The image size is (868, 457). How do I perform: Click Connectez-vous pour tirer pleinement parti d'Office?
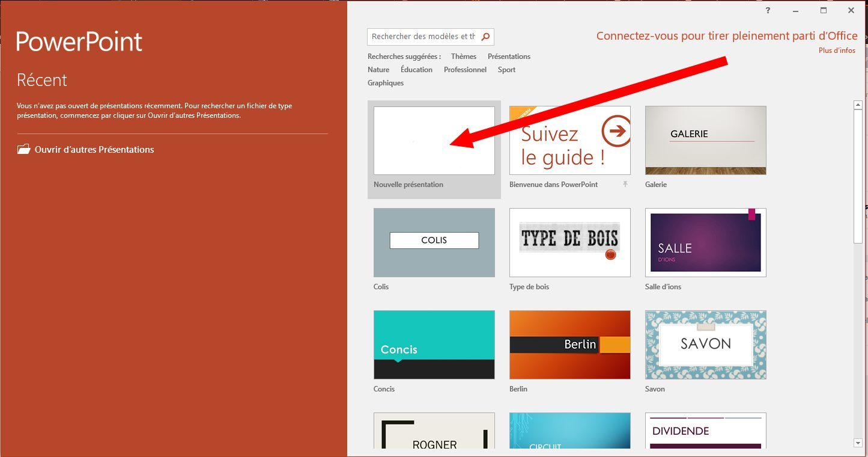pos(727,36)
